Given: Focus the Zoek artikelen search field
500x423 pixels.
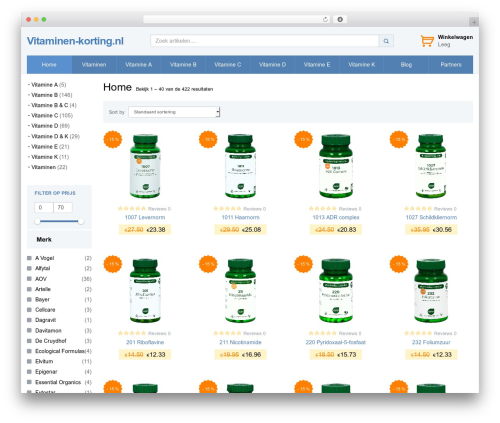Looking at the screenshot, I should [x=265, y=41].
